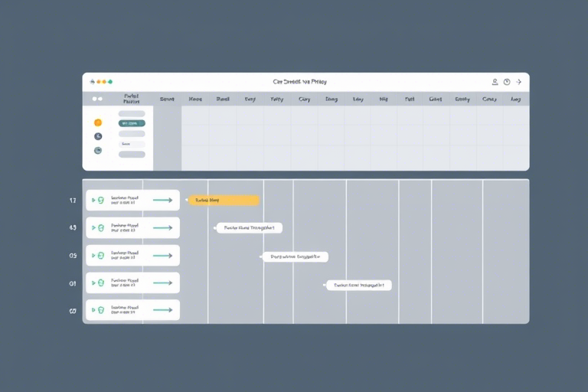This screenshot has width=588, height=392.
Task: Select the white timeline bar in second row
Action: click(250, 227)
